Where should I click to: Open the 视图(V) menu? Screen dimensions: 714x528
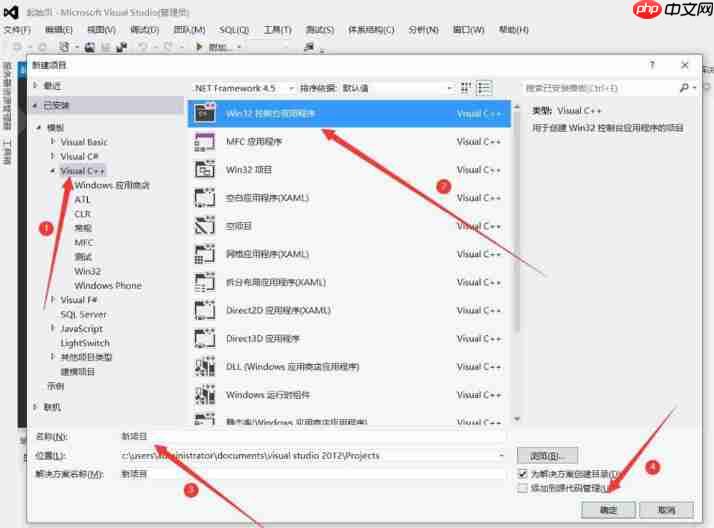101,30
